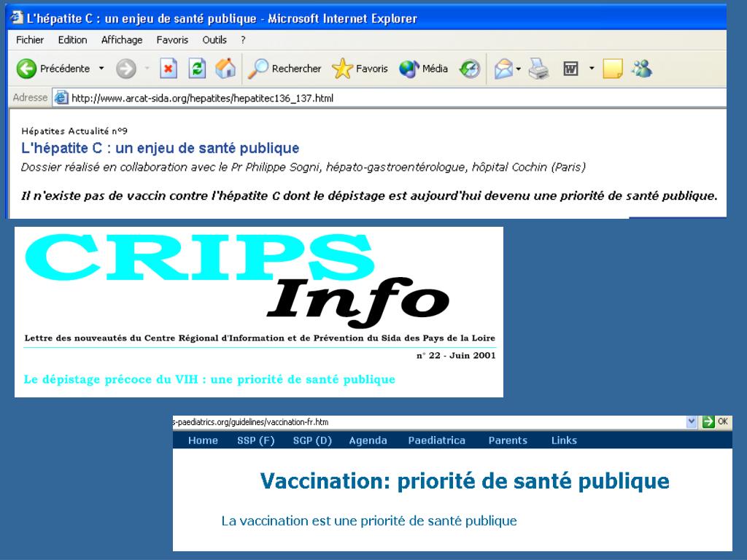Open History clock icon in toolbar

tap(470, 69)
